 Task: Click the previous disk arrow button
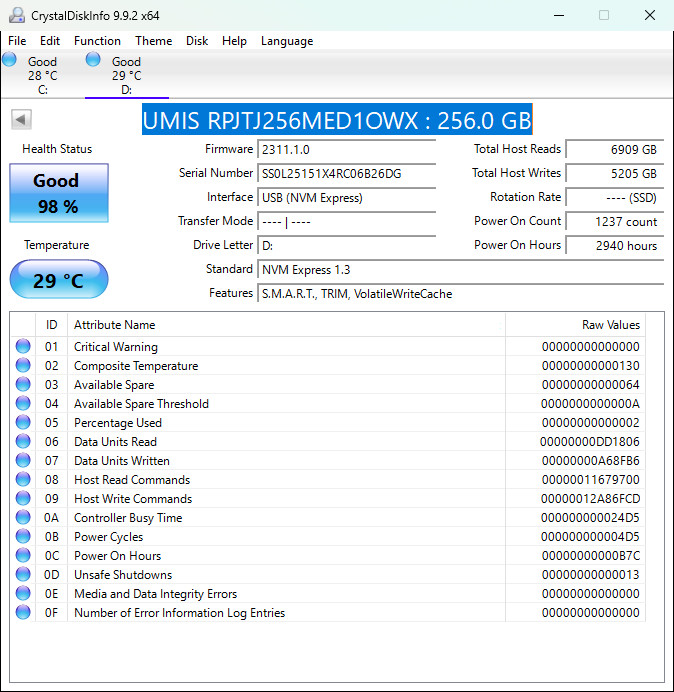pyautogui.click(x=21, y=119)
